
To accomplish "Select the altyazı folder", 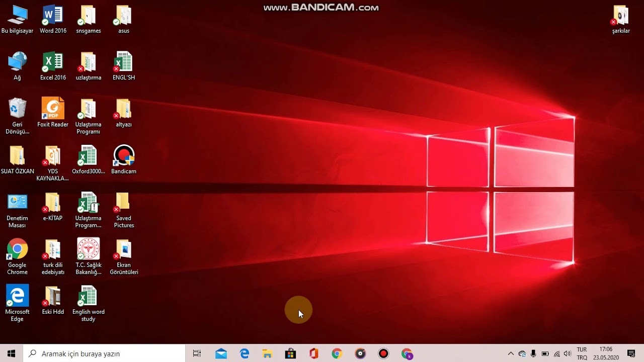I will (x=124, y=113).
